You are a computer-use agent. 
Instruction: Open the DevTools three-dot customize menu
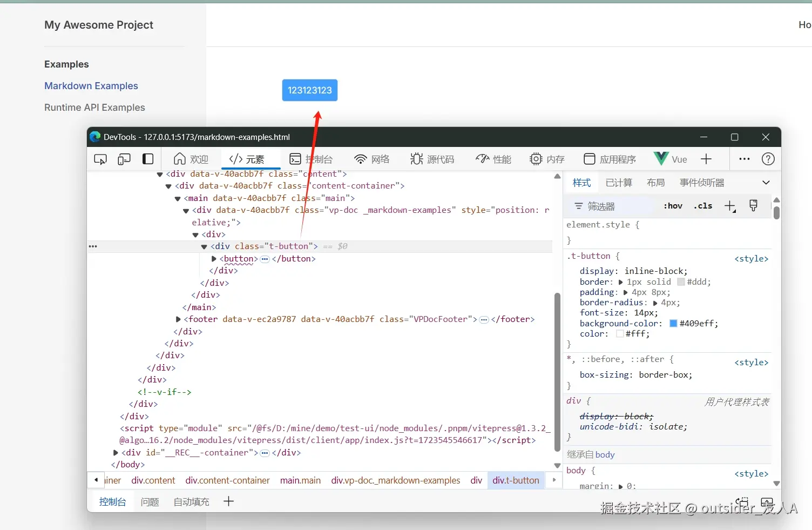[745, 159]
